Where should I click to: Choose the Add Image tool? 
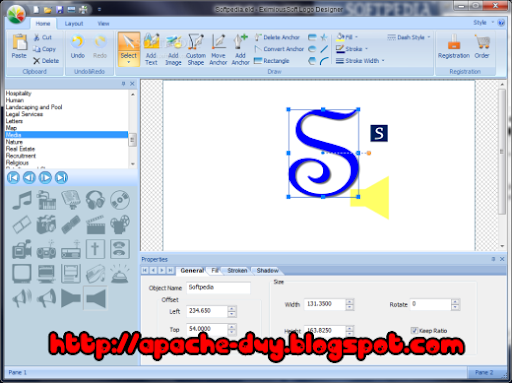(173, 49)
